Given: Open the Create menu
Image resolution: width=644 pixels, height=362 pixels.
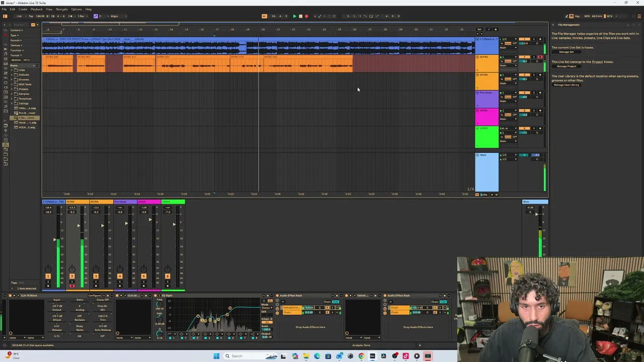Looking at the screenshot, I should [x=23, y=9].
